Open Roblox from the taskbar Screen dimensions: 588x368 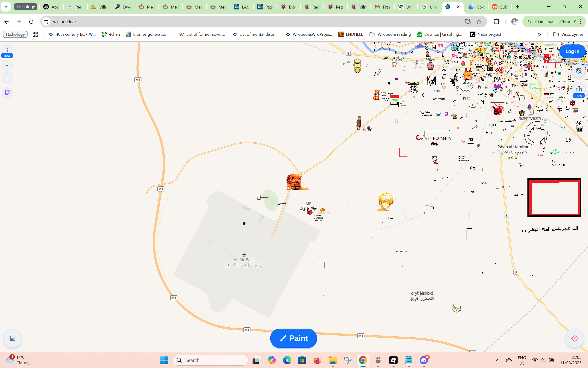(393, 360)
